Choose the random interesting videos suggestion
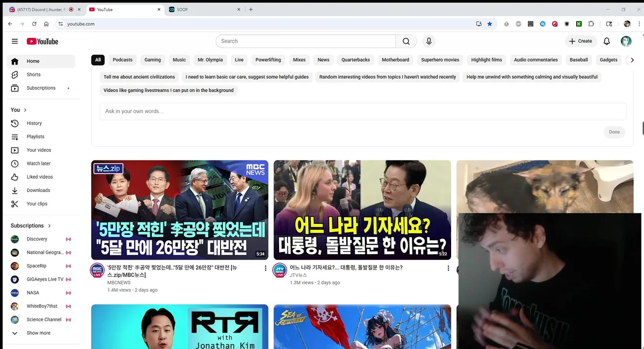This screenshot has width=644, height=349. coord(388,77)
